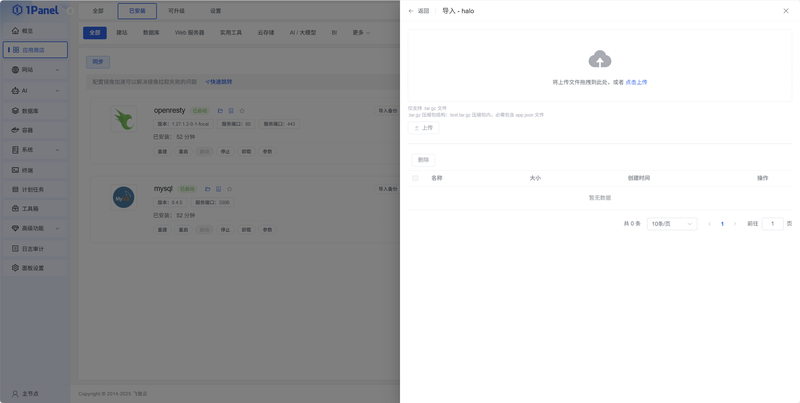800x403 pixels.
Task: Collapse the sidebar with the arrow toggle
Action: tap(70, 11)
